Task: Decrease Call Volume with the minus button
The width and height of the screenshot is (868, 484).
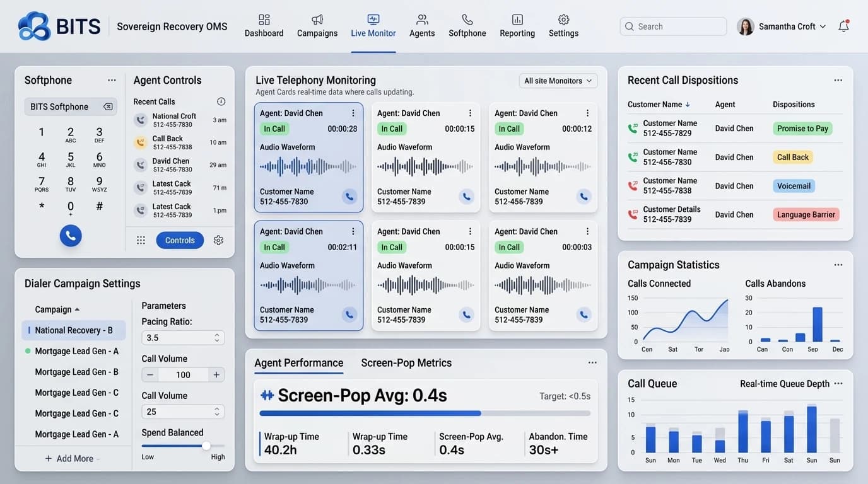Action: pos(150,375)
